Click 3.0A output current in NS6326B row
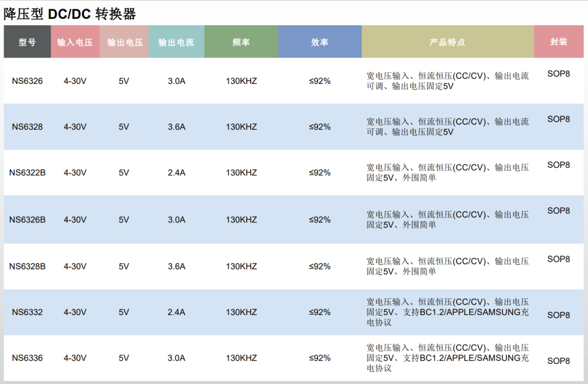 177,220
